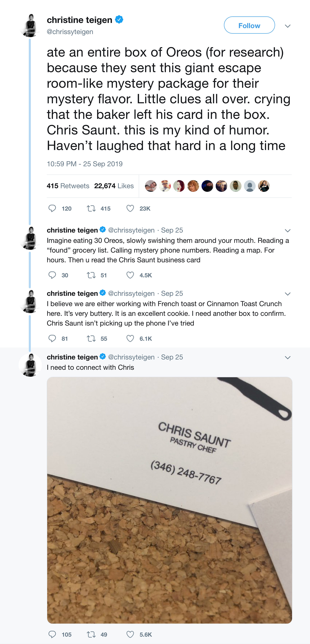
Task: Expand options for the 'Imagine eating 30 Oreos' tweet
Action: 287,230
